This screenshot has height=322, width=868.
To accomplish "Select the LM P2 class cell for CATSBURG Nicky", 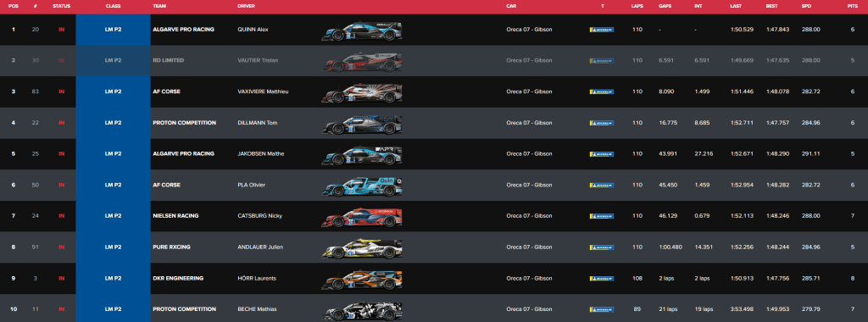I will coord(113,216).
